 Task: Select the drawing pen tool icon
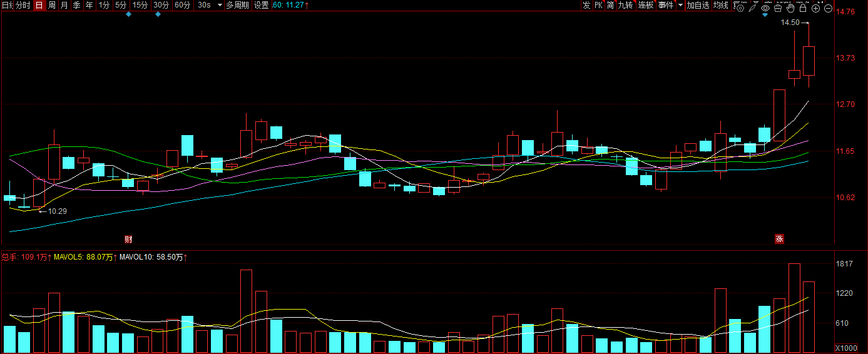752,8
